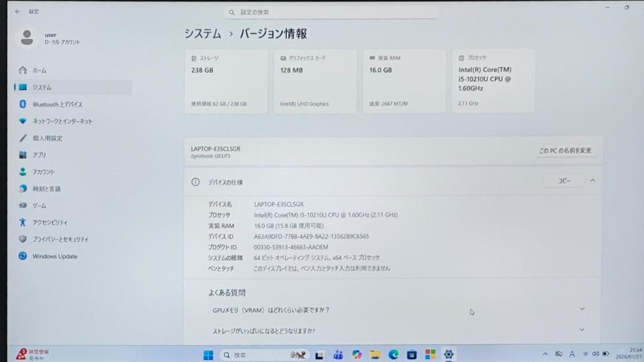
Task: Expand the ストレージがいっぱい FAQ question
Action: point(581,329)
